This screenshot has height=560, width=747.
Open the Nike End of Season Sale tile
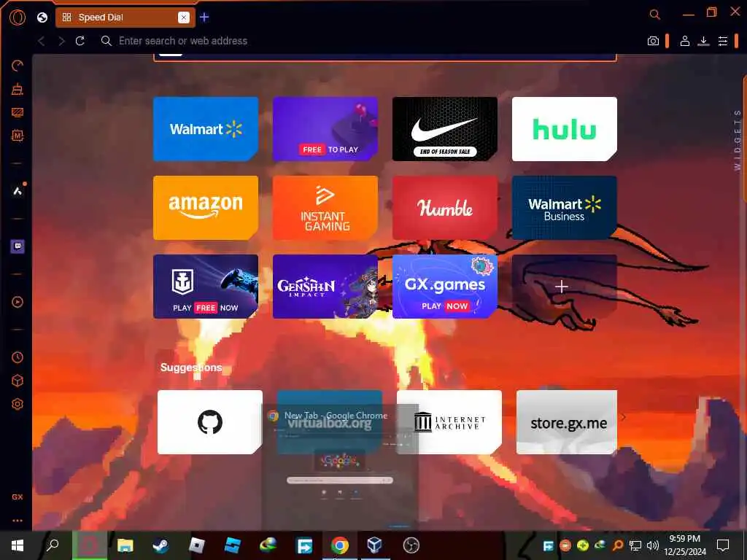click(445, 129)
